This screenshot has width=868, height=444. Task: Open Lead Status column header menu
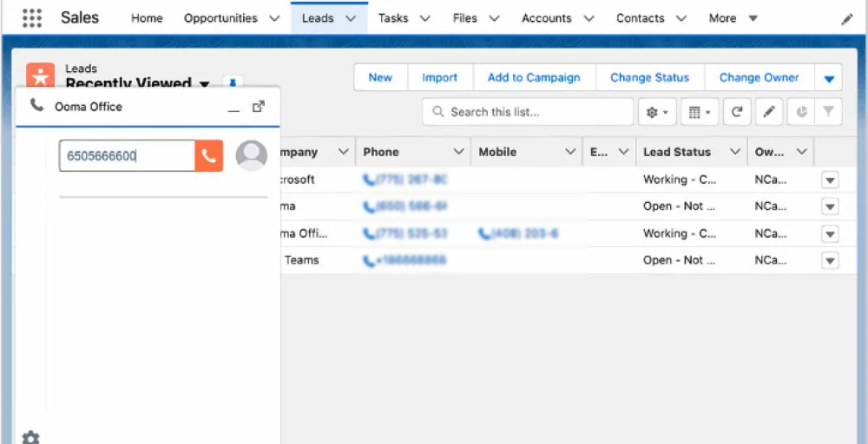coord(735,152)
